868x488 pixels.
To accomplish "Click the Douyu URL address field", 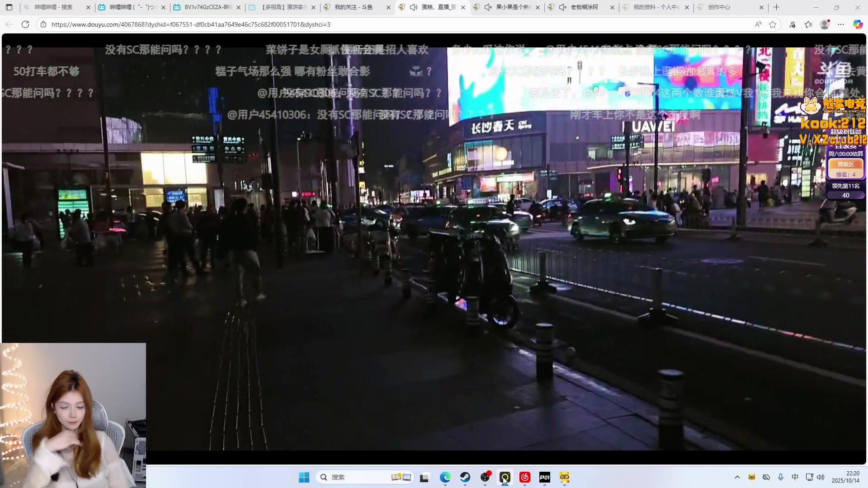I will 190,24.
